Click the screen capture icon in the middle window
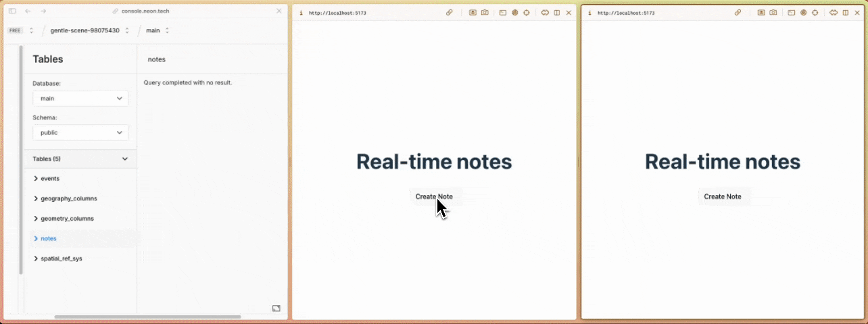The image size is (868, 324). click(x=473, y=13)
